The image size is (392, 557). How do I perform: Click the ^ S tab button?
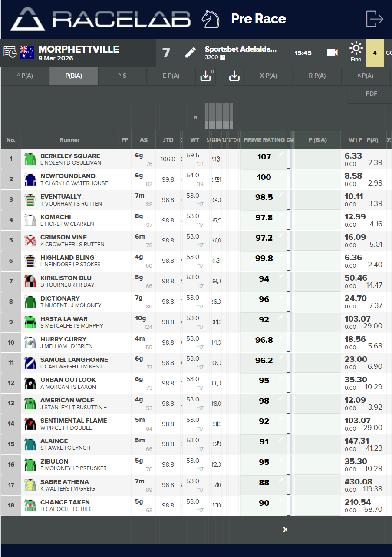coord(122,76)
